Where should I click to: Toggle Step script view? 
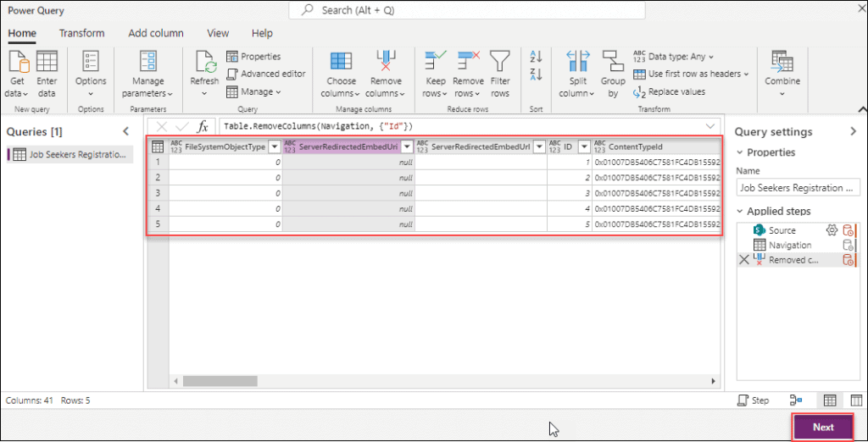[754, 401]
